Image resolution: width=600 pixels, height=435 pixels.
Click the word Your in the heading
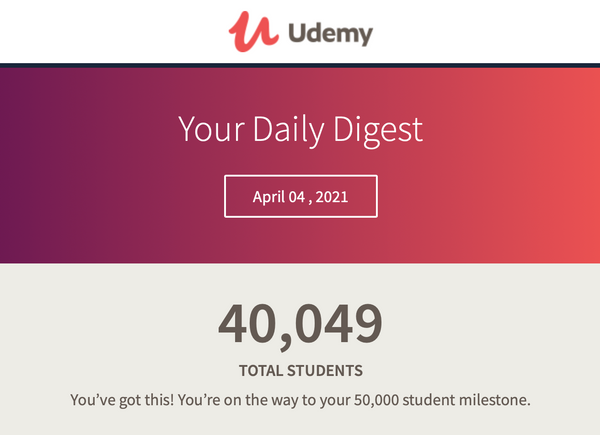click(211, 129)
